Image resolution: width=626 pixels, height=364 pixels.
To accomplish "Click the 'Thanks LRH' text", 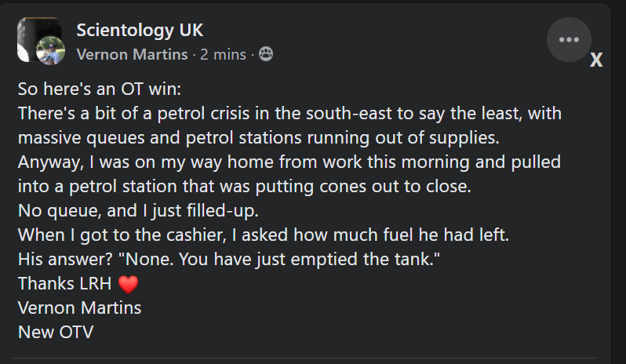I will pyautogui.click(x=65, y=283).
